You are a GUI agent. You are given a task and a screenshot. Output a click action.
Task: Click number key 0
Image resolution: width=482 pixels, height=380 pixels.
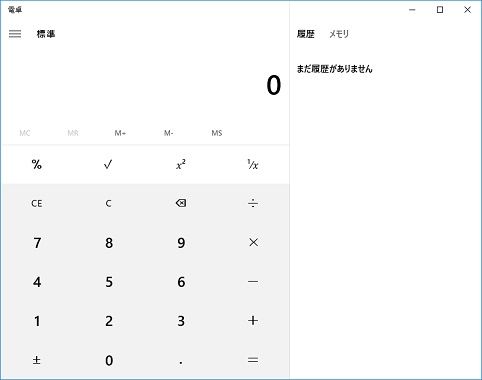108,360
